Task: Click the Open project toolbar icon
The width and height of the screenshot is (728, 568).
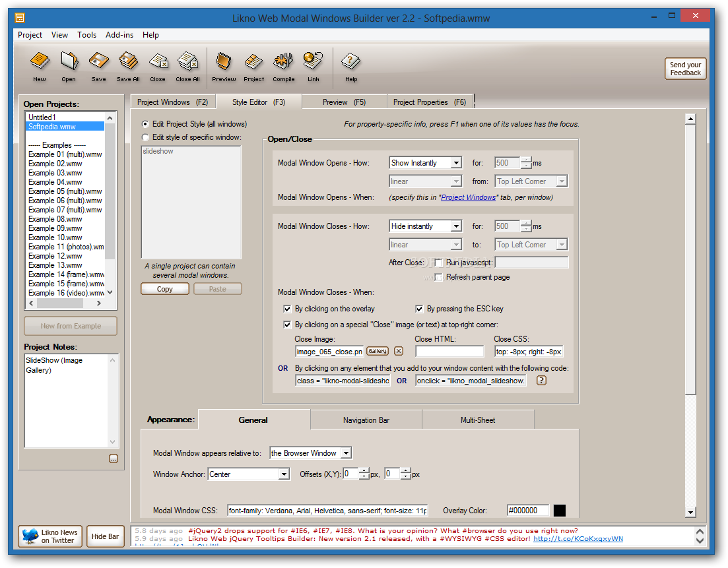Action: 69,67
